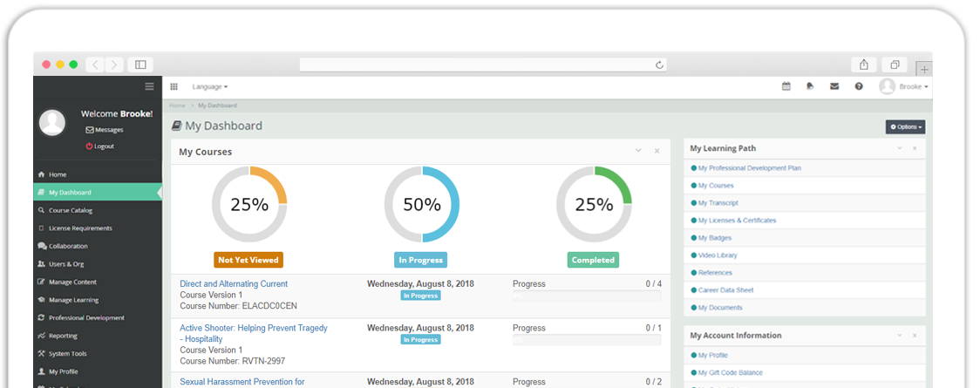Screen dimensions: 980x388
Task: Toggle the browser sidebar button
Action: pyautogui.click(x=140, y=65)
